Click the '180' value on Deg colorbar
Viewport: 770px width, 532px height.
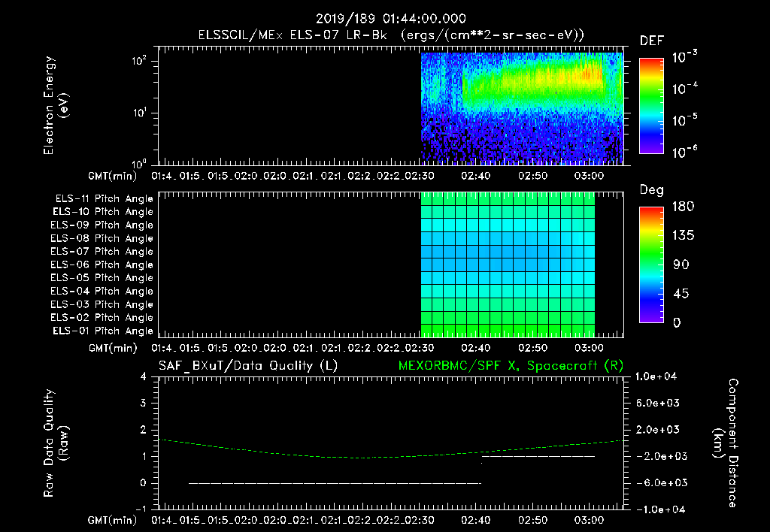coord(683,207)
